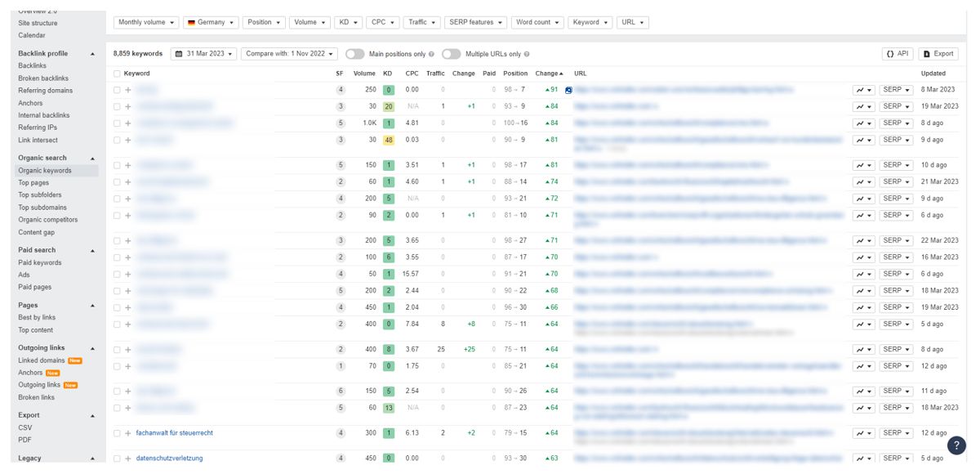
Task: Click plus icon beside datenschutzverletzung
Action: 128,458
